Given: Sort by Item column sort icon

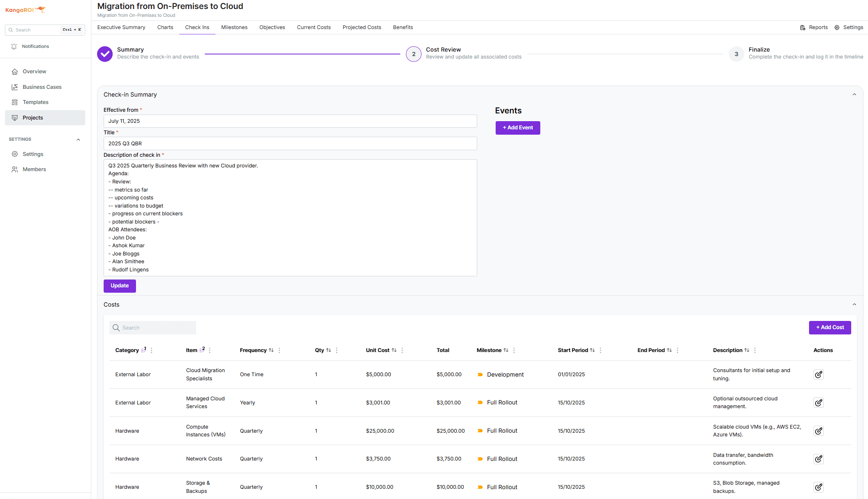Looking at the screenshot, I should coord(202,350).
